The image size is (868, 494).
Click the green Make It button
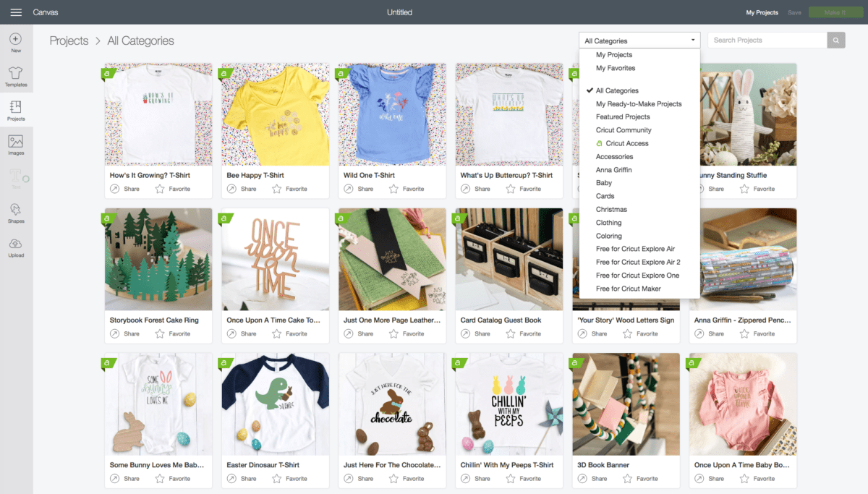coord(835,12)
